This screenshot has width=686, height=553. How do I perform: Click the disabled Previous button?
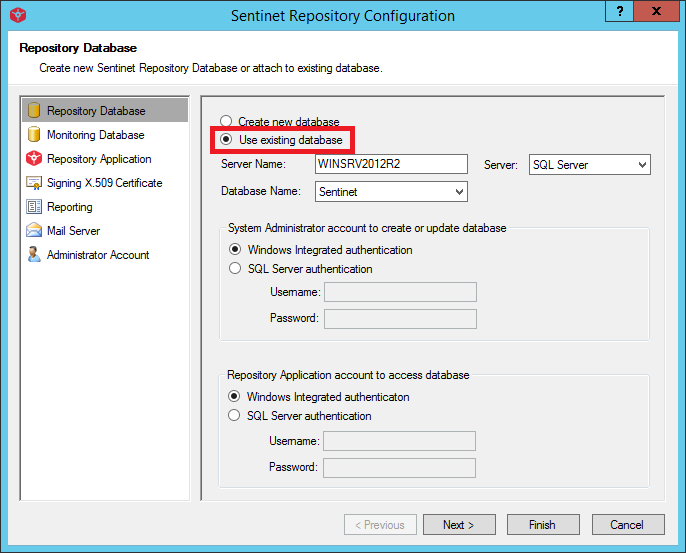click(380, 524)
